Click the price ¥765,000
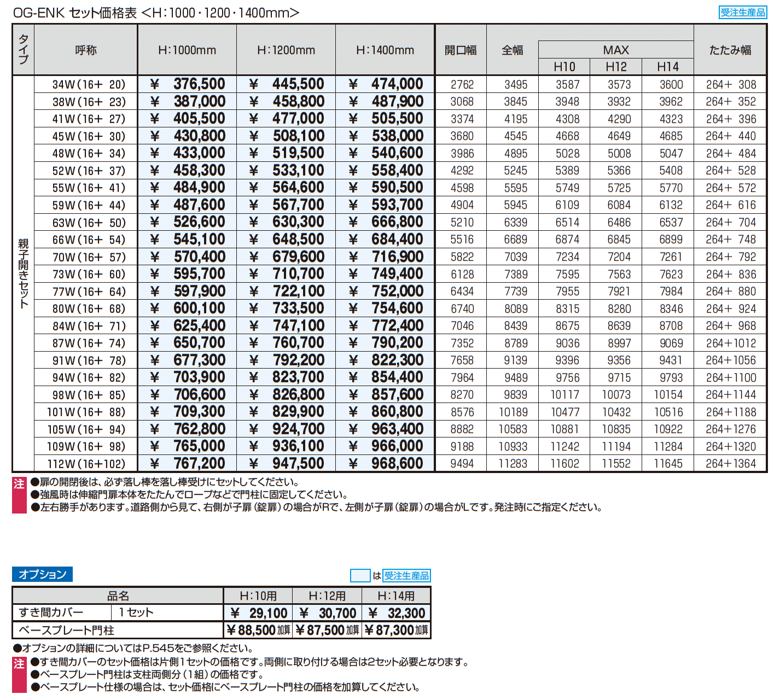This screenshot has height=700, width=780. (187, 446)
